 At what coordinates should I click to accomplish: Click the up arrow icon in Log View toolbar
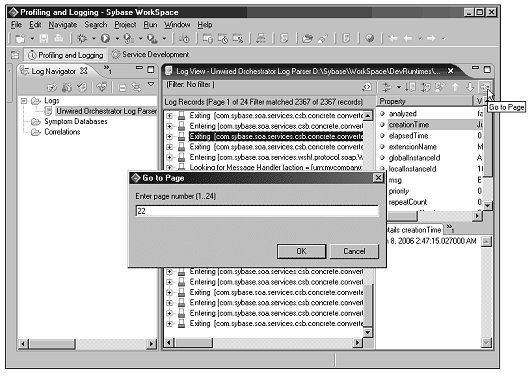[x=455, y=87]
